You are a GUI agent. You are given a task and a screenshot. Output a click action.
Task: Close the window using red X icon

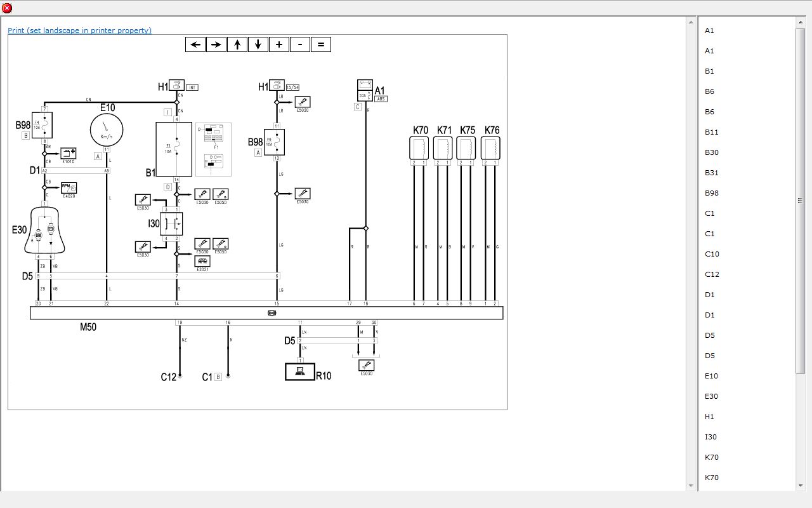point(7,8)
